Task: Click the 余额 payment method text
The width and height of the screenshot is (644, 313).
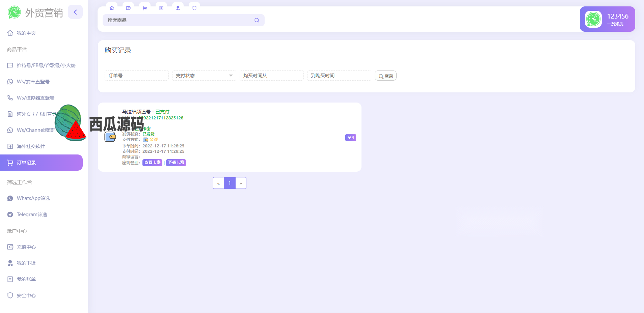Action: click(x=154, y=140)
